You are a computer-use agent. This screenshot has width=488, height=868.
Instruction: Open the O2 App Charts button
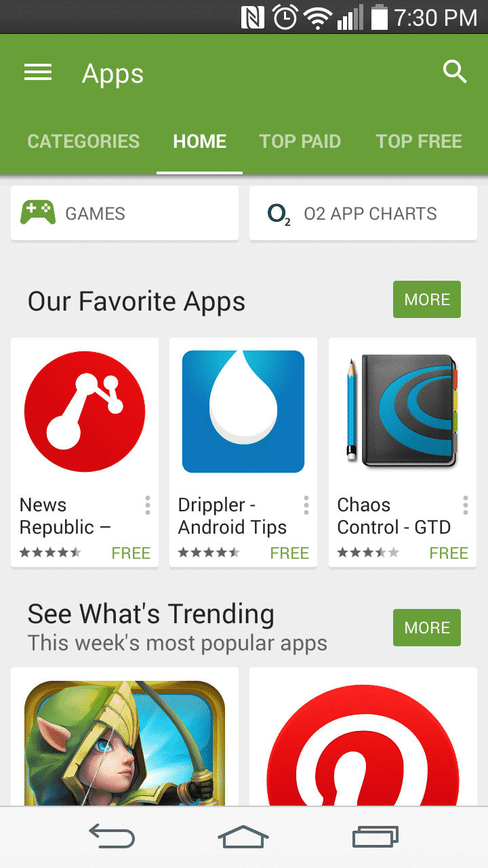[363, 214]
